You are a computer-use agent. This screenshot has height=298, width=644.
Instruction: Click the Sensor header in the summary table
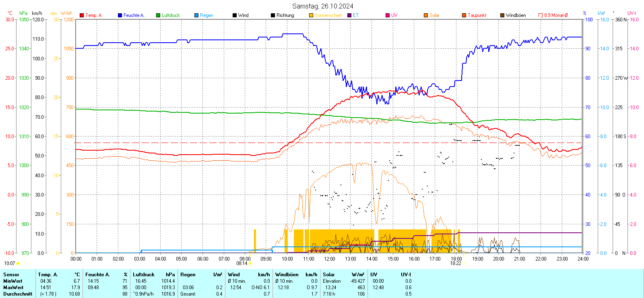click(x=11, y=275)
